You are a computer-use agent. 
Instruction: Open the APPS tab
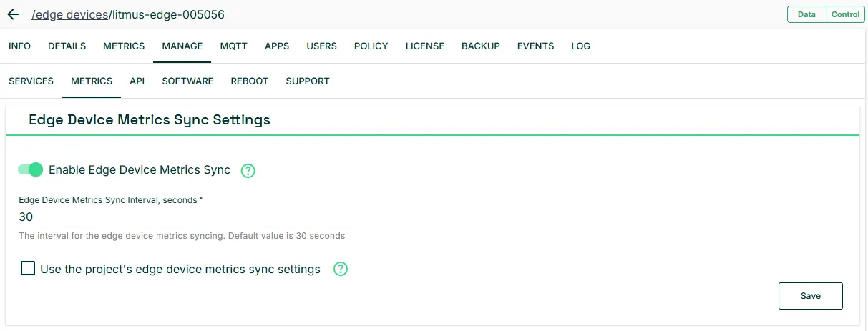click(277, 46)
